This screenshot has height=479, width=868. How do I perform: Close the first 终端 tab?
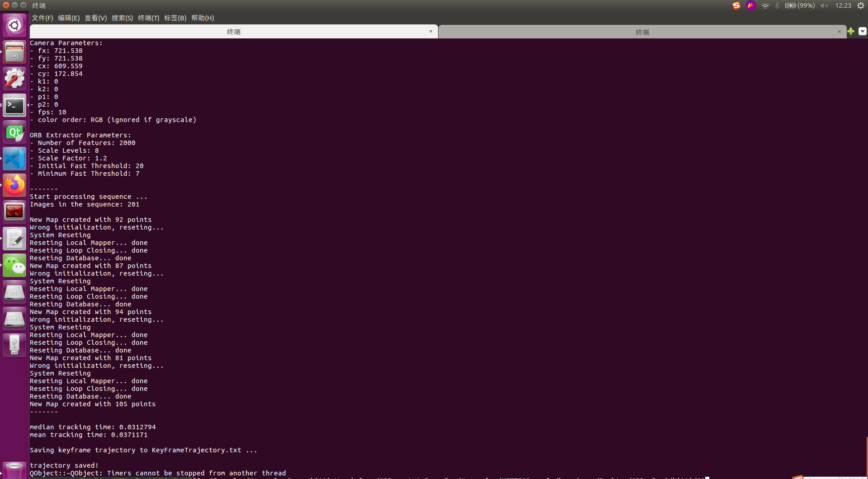coord(431,31)
